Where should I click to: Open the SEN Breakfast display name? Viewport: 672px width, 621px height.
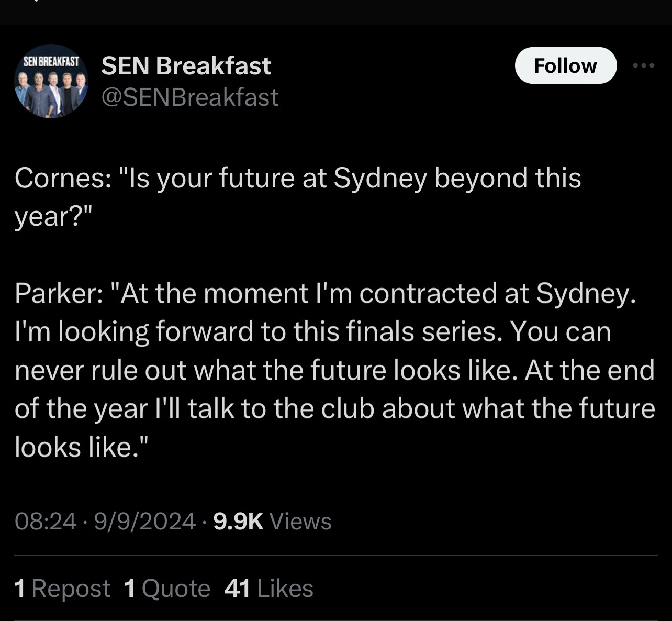[186, 66]
